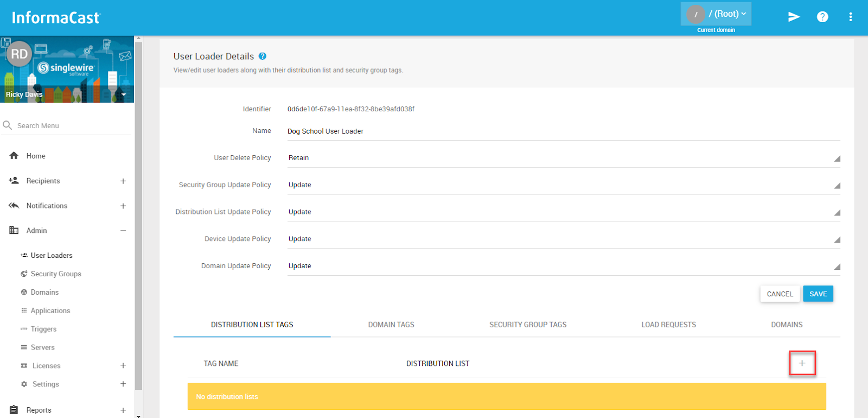Click help icon next to User Loader Details
The height and width of the screenshot is (418, 868).
263,56
